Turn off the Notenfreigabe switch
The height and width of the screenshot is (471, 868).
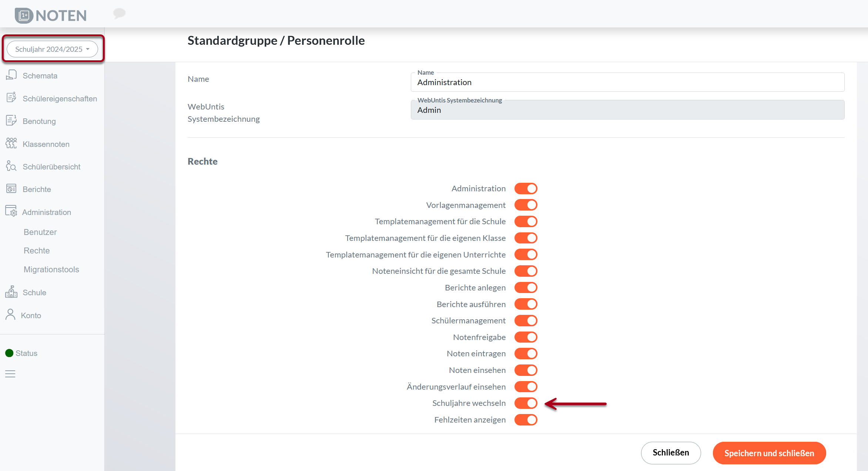[x=526, y=337]
